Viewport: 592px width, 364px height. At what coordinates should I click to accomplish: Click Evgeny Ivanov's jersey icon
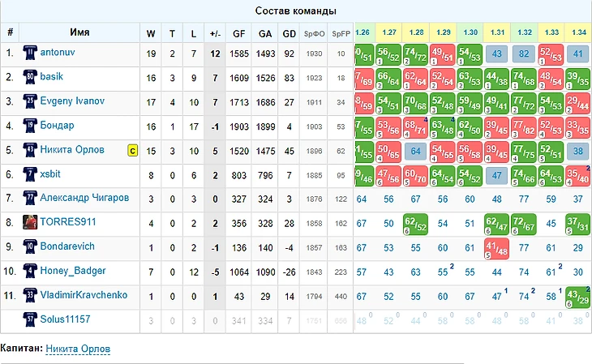pos(31,103)
